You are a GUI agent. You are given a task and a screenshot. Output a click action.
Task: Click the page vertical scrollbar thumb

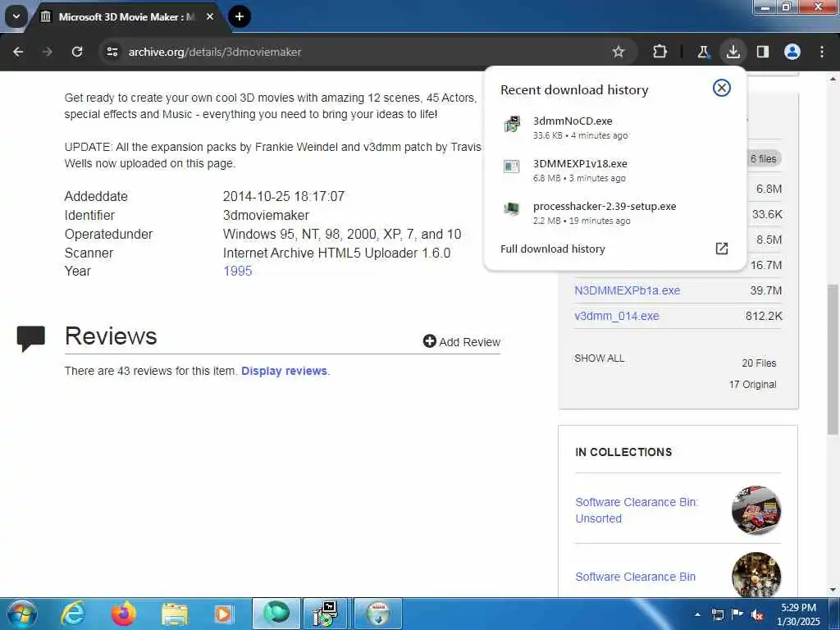tap(833, 359)
